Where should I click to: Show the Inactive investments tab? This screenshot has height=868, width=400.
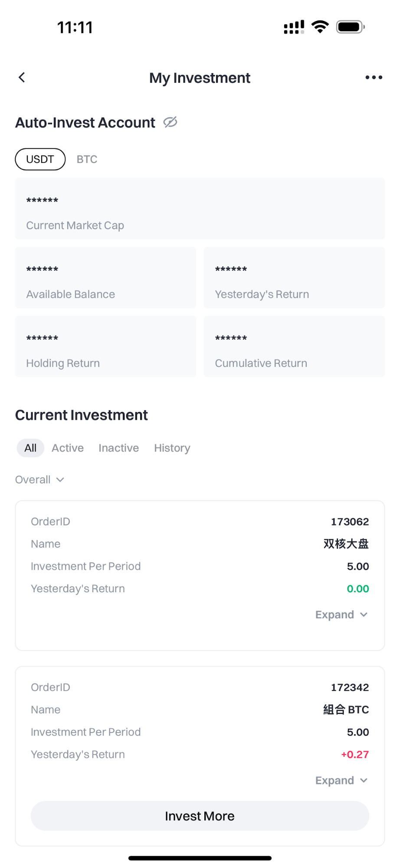118,448
